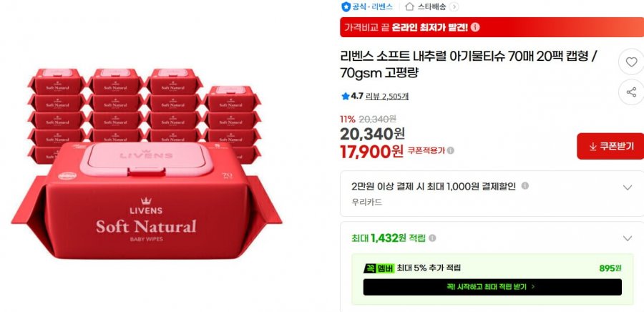644x312 pixels.
Task: Click info icon next to 결제할인 text
Action: (525, 186)
